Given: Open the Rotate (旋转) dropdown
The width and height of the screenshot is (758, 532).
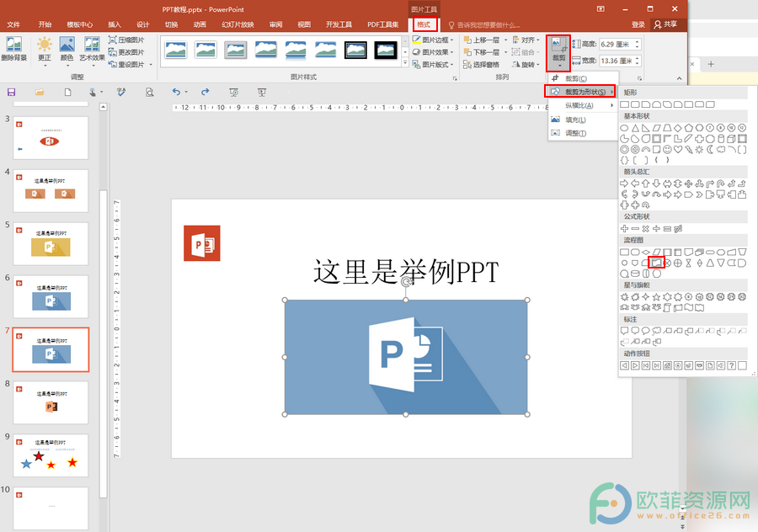Looking at the screenshot, I should [526, 64].
